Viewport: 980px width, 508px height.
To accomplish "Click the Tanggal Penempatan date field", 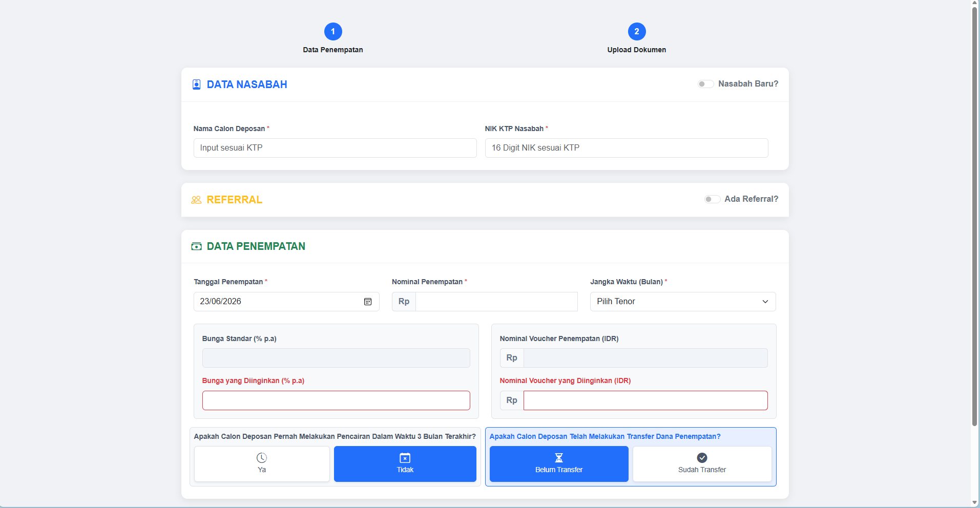I will [x=286, y=302].
